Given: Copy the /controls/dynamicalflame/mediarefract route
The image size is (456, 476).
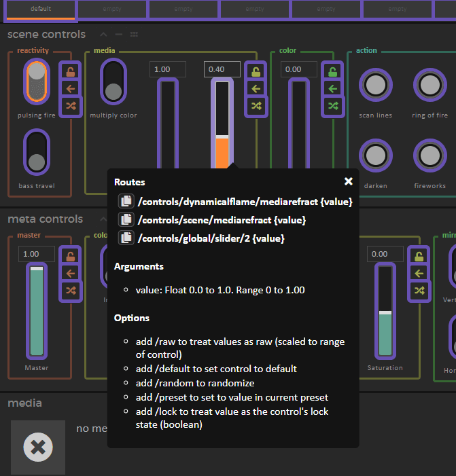Looking at the screenshot, I should point(126,202).
